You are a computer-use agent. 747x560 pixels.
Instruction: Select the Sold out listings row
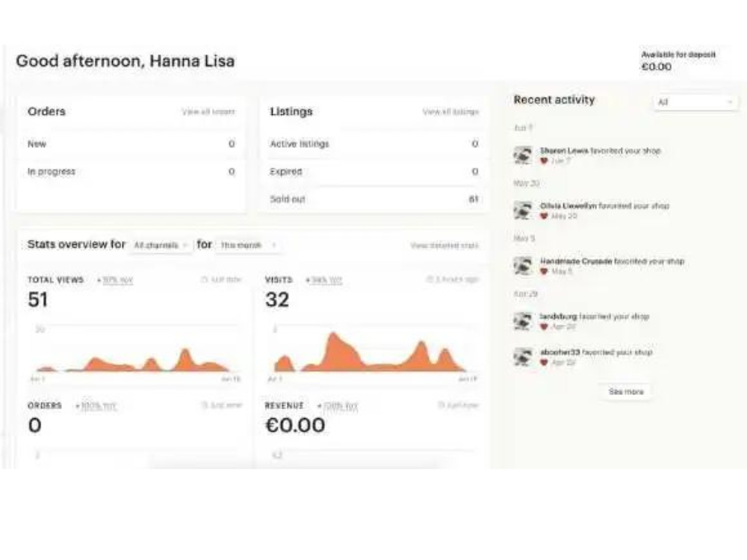click(x=373, y=199)
